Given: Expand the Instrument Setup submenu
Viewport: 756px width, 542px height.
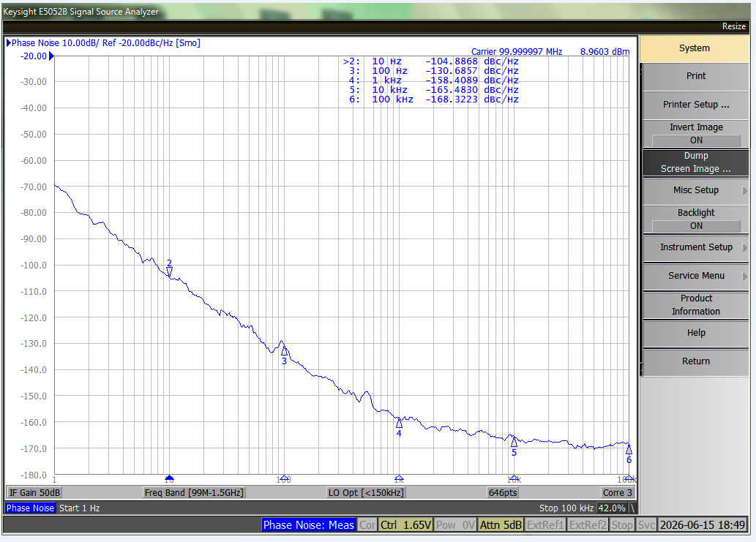Looking at the screenshot, I should point(696,247).
